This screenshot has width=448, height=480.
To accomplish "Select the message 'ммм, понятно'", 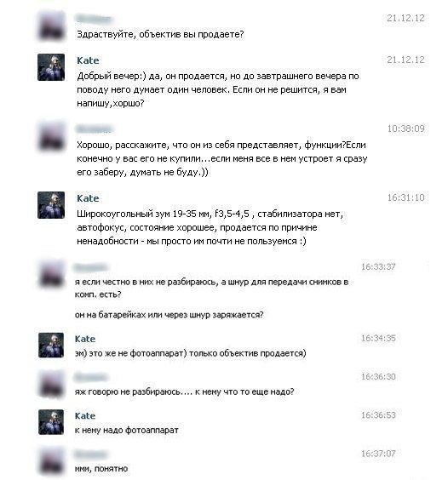I will coord(101,469).
